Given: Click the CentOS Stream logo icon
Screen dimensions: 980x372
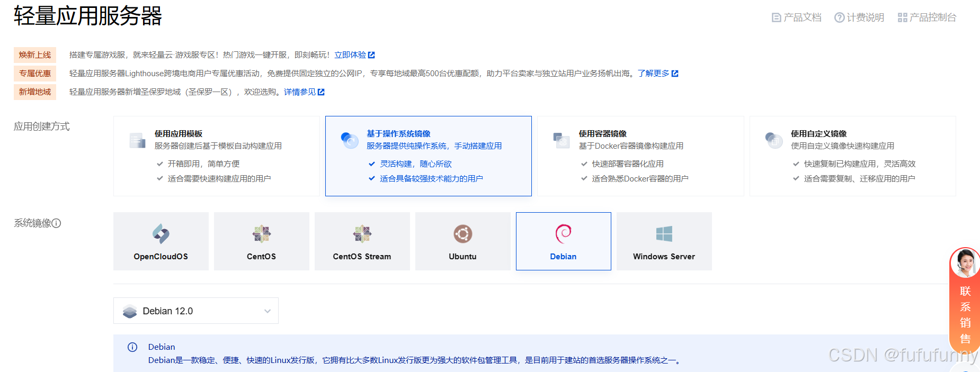Looking at the screenshot, I should tap(362, 233).
